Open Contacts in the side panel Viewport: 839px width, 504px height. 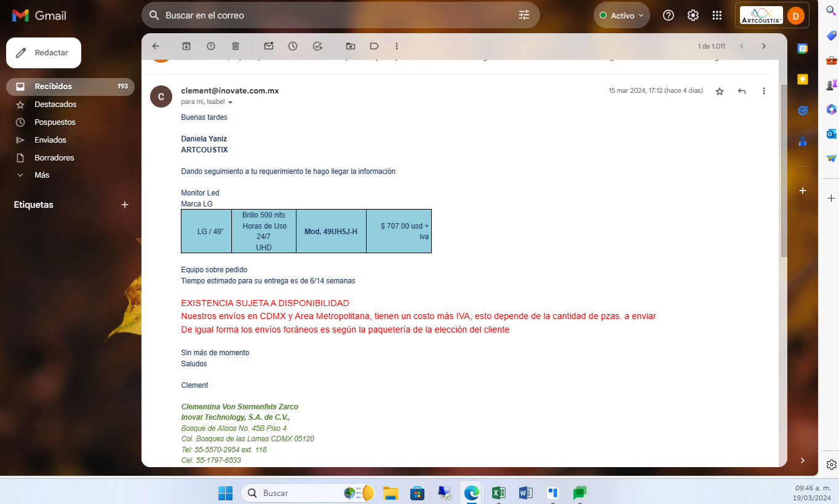[x=803, y=141]
